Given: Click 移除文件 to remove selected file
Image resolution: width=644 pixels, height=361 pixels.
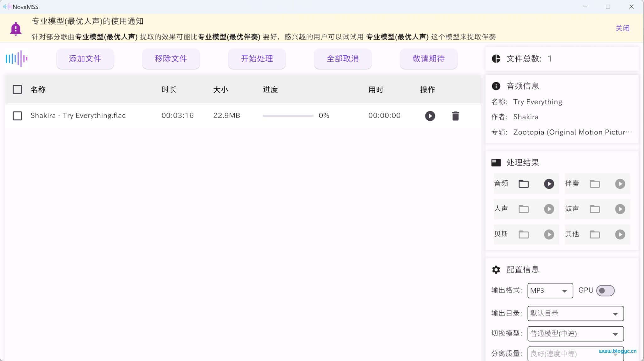Looking at the screenshot, I should (171, 58).
